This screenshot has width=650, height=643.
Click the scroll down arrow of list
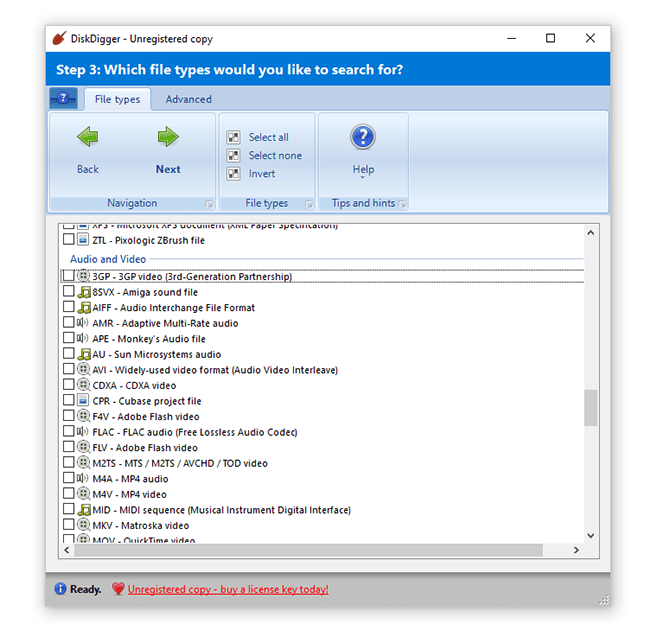(591, 536)
